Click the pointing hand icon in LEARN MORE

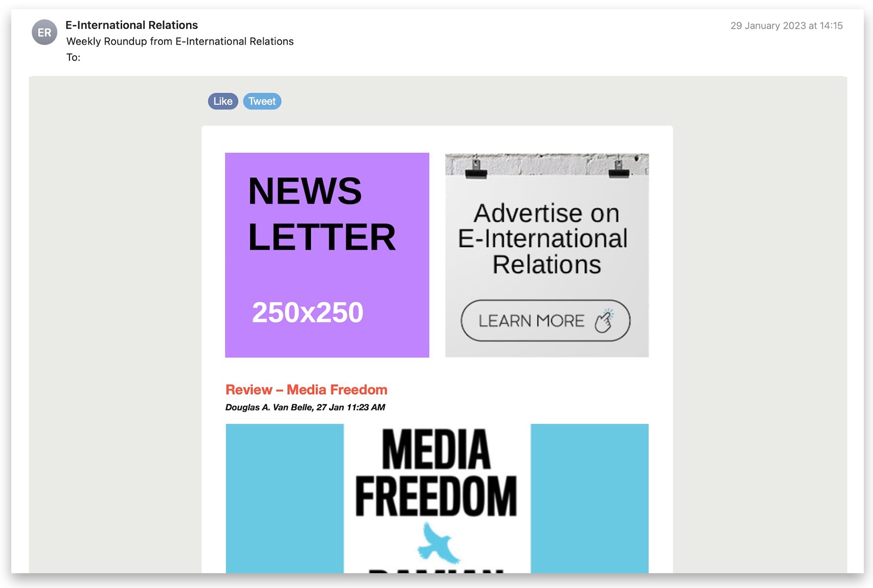click(x=605, y=320)
